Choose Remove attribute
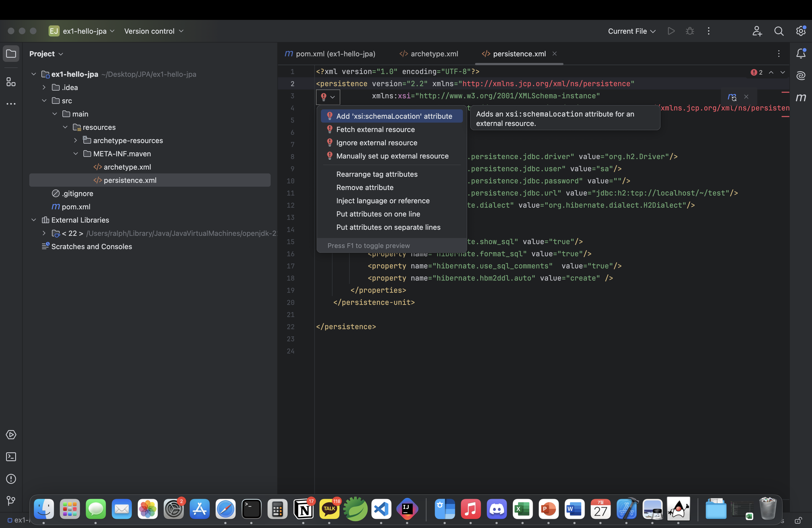Image resolution: width=812 pixels, height=528 pixels. point(392,187)
